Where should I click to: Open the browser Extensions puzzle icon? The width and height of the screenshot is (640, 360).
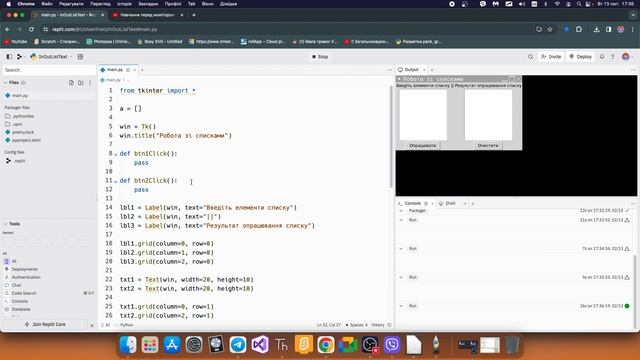point(579,29)
